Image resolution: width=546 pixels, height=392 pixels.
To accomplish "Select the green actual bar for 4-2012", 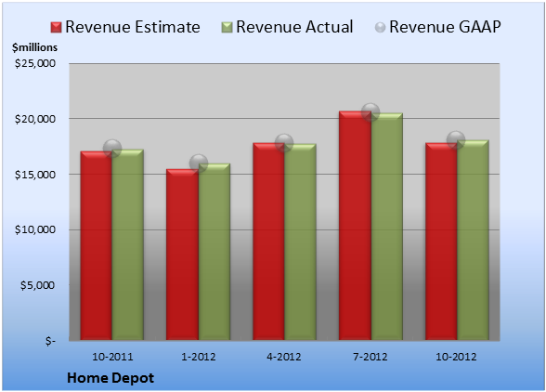I will pyautogui.click(x=300, y=242).
